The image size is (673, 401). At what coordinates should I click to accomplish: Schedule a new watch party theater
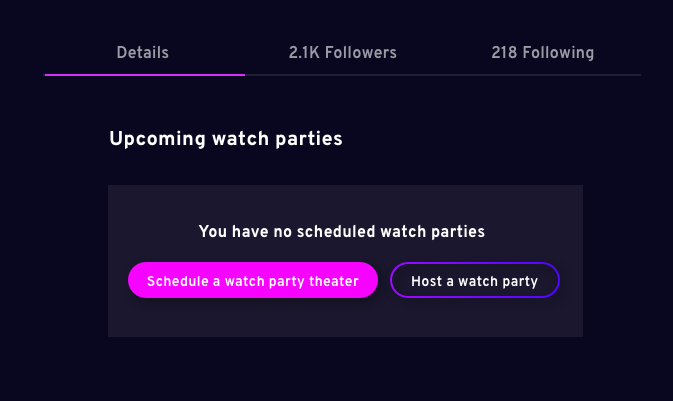point(253,280)
